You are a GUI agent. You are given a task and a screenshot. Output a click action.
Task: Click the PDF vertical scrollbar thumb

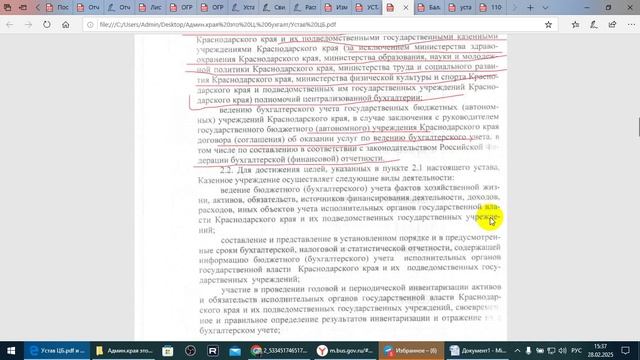(638, 127)
